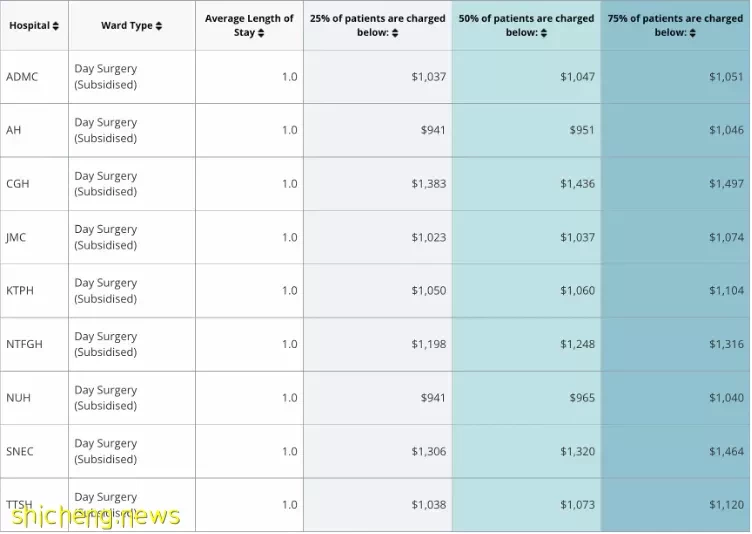This screenshot has width=752, height=534.
Task: Select the SNEC hospital cell
Action: click(35, 451)
